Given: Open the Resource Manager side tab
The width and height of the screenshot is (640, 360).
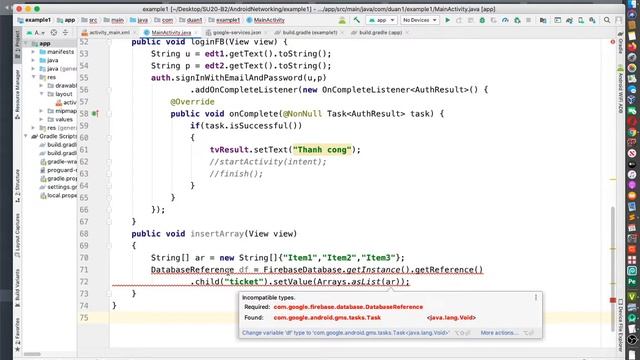Looking at the screenshot, I should coord(17,95).
